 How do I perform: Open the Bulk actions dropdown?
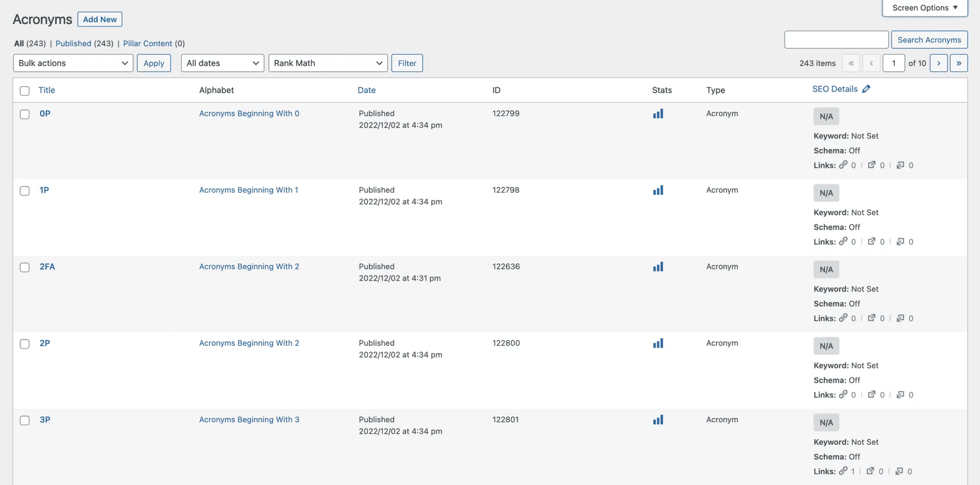(73, 63)
